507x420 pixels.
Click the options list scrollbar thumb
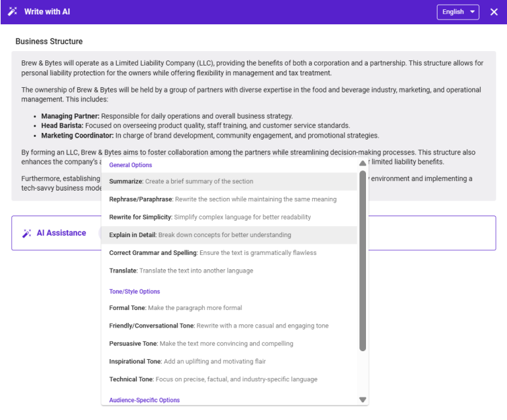363,261
